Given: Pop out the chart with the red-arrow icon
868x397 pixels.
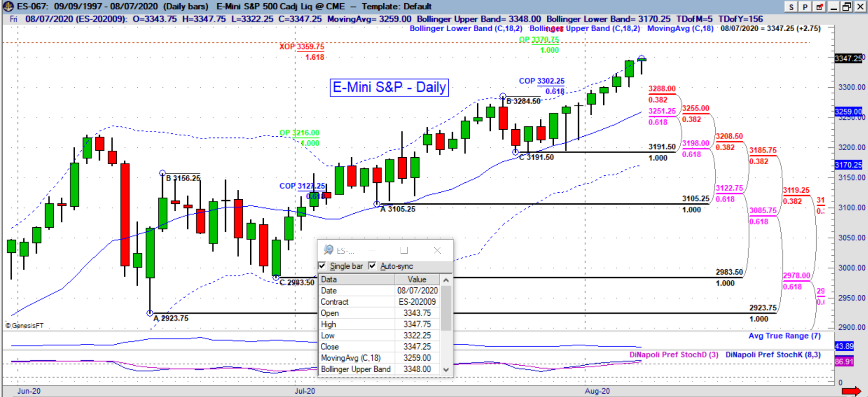Looking at the screenshot, I should click(819, 7).
